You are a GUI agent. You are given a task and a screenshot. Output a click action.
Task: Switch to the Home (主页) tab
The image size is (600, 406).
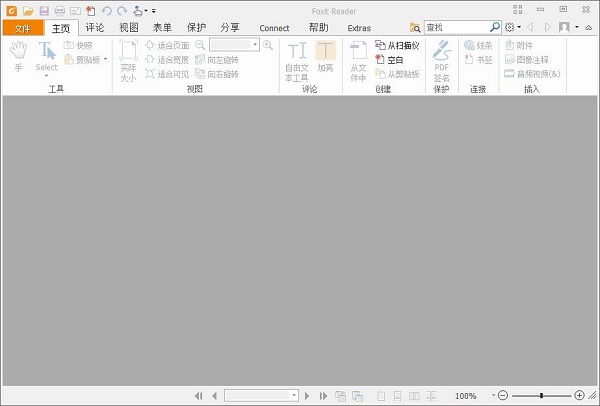tap(61, 28)
